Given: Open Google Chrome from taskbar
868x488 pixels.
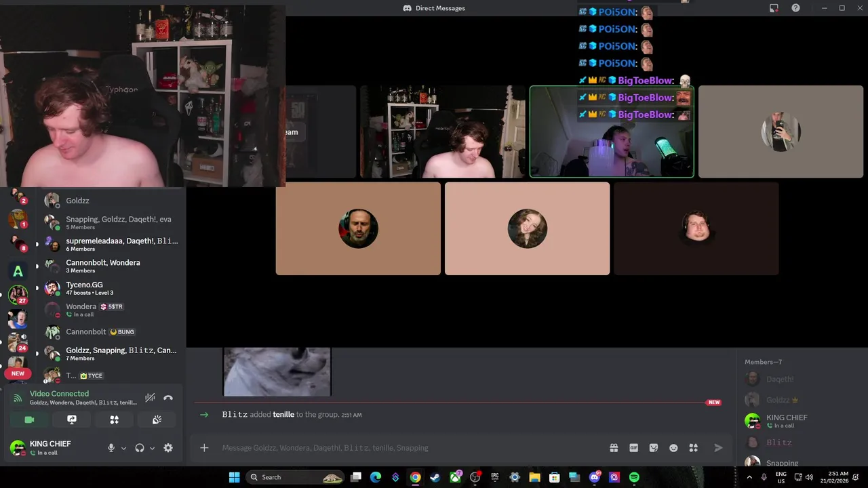Looking at the screenshot, I should 415,477.
